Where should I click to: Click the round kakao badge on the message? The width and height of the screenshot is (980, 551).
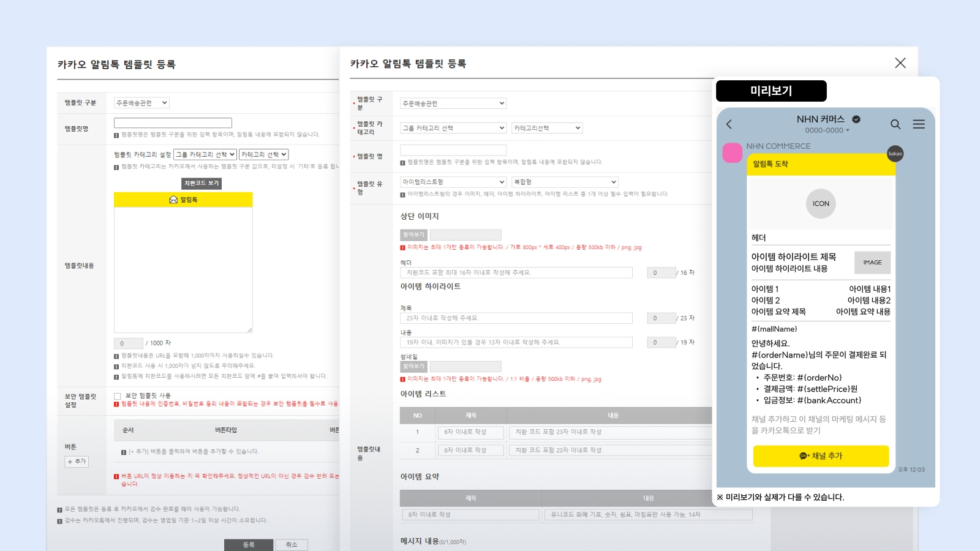[895, 154]
